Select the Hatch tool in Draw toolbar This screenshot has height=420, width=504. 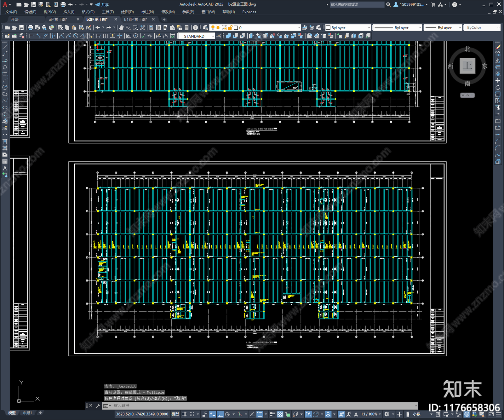tap(5, 141)
